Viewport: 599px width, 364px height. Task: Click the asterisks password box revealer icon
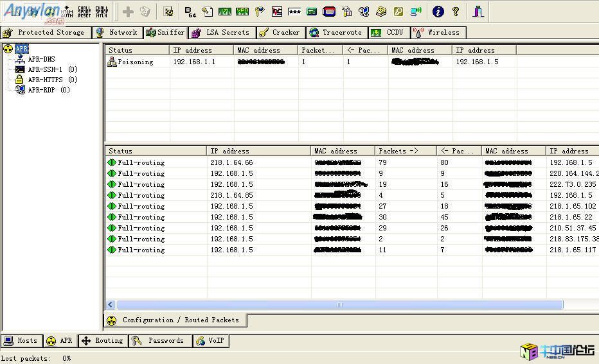pos(294,12)
